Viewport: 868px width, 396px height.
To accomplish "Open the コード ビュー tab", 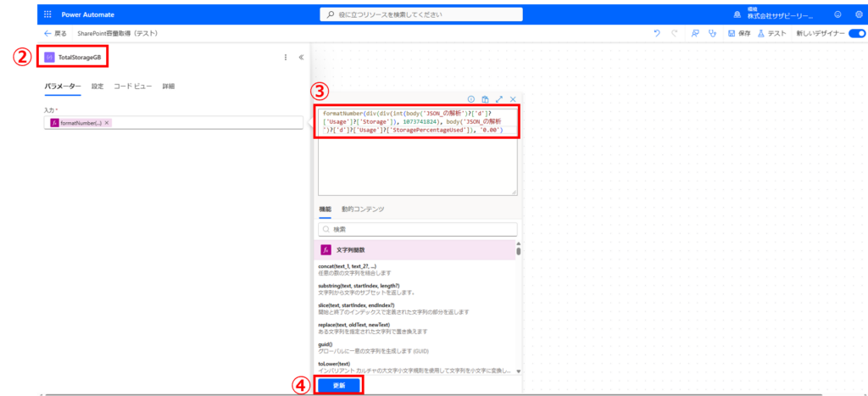I will coord(132,86).
